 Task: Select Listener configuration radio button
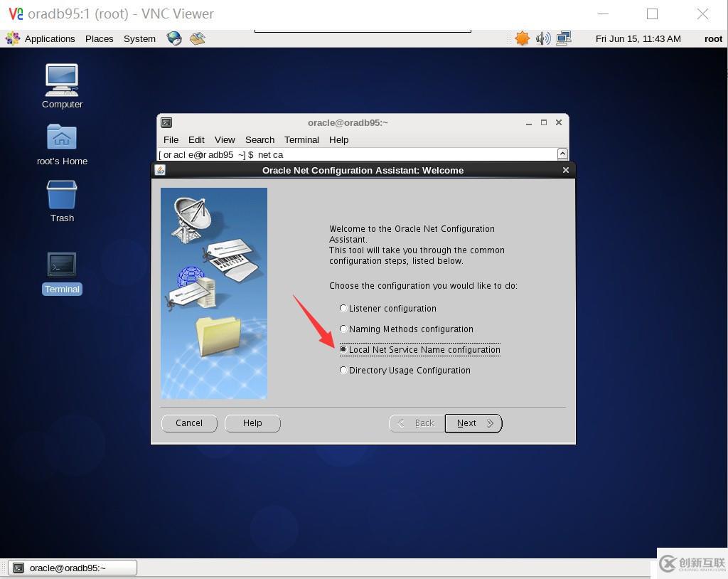coord(343,308)
